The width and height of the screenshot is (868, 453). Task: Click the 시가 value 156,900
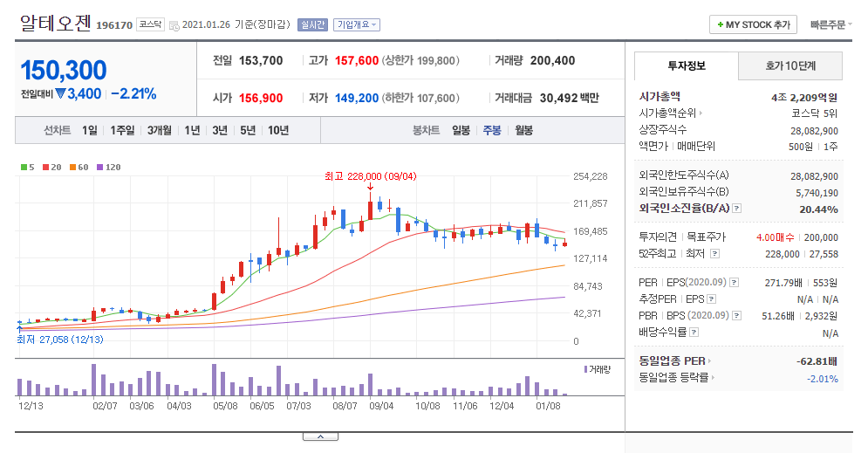tap(261, 98)
